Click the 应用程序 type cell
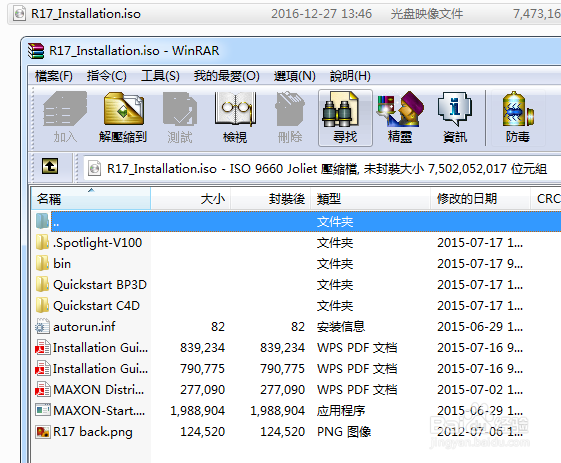This screenshot has height=463, width=561. coord(341,411)
